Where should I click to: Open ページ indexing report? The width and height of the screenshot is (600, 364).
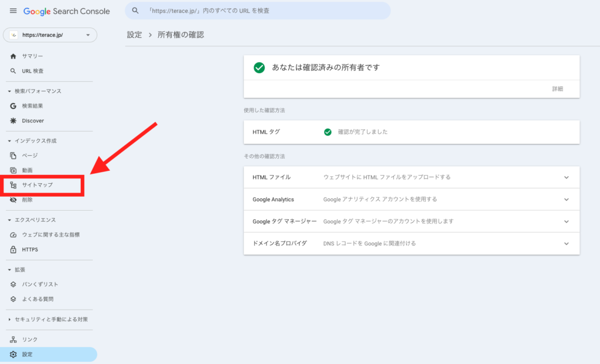(30, 156)
